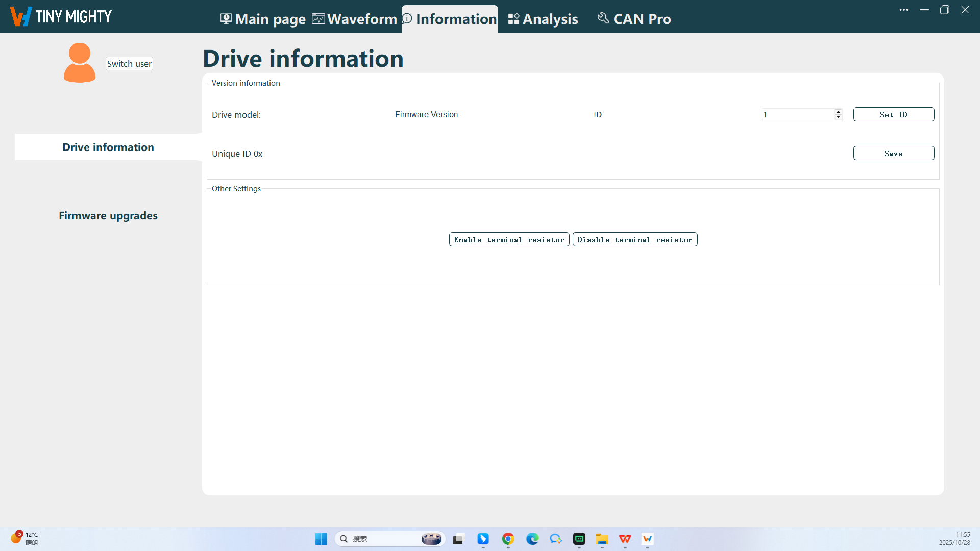Viewport: 980px width, 551px height.
Task: Open the Waveform tab
Action: (362, 19)
